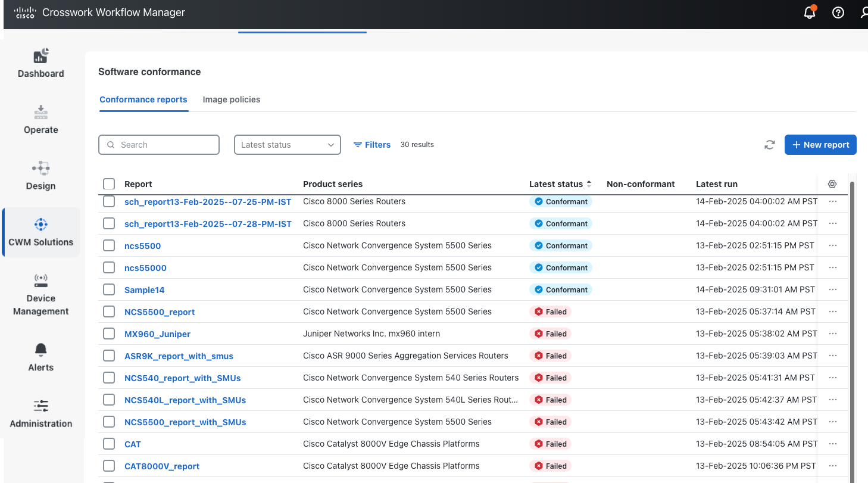This screenshot has height=483, width=868.
Task: Open Operate in the sidebar
Action: (40, 120)
